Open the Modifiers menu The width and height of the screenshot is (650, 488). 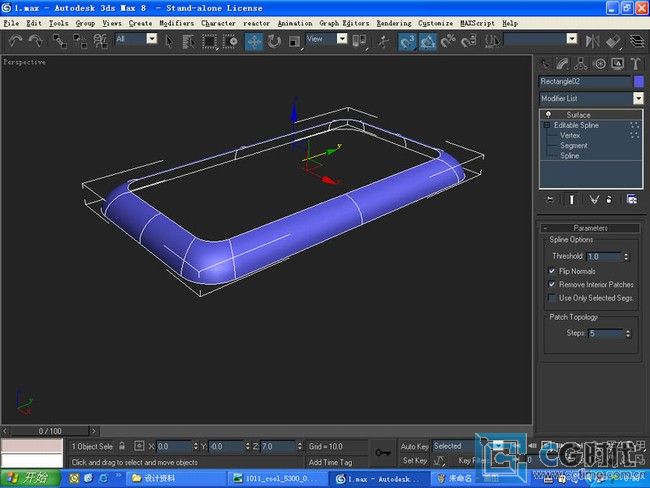tap(177, 23)
